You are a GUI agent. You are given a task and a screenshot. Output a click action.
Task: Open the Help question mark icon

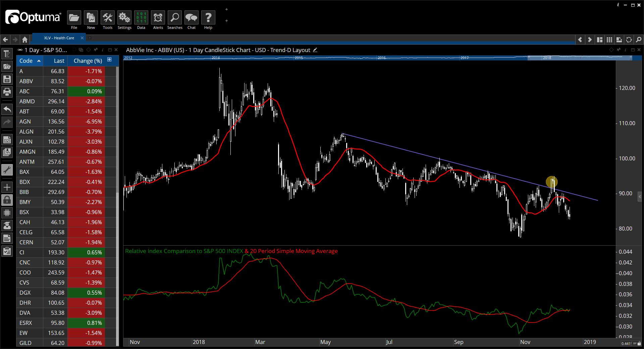(208, 17)
